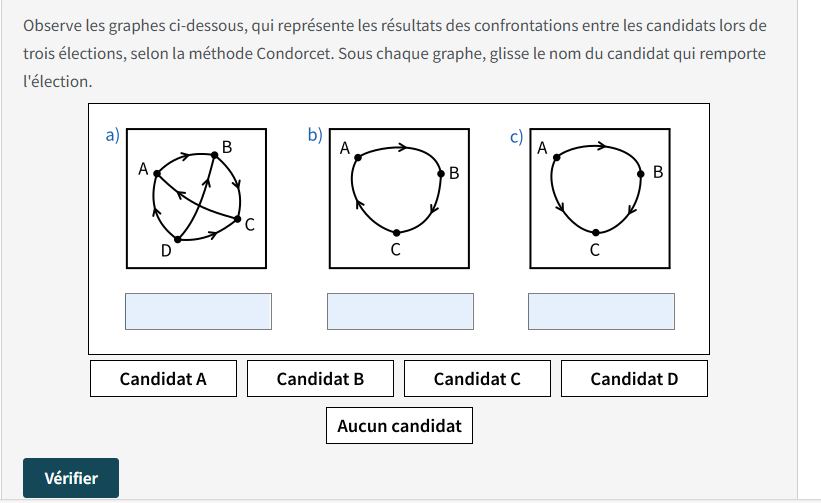Click node C dot in graph c
Screen dimensions: 821x503
595,232
